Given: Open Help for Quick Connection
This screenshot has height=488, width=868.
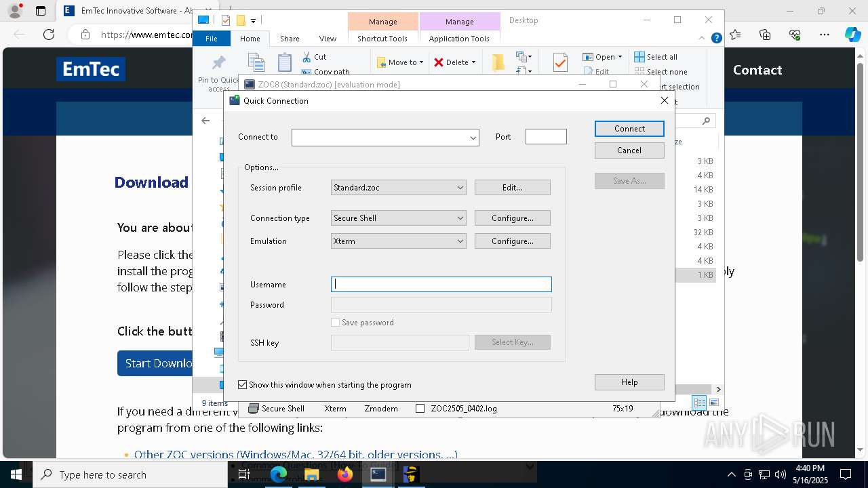Looking at the screenshot, I should tap(629, 382).
